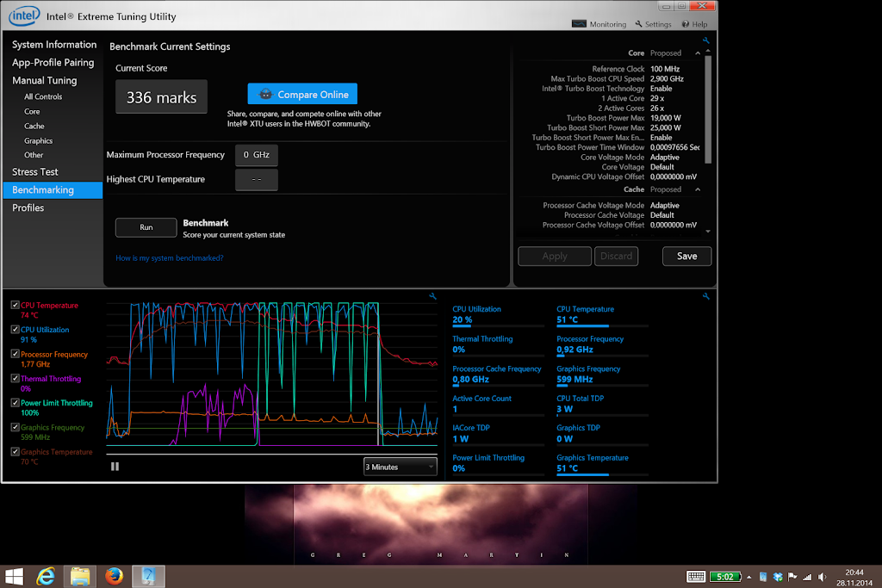Open Help question mark icon
This screenshot has height=588, width=882.
[685, 24]
